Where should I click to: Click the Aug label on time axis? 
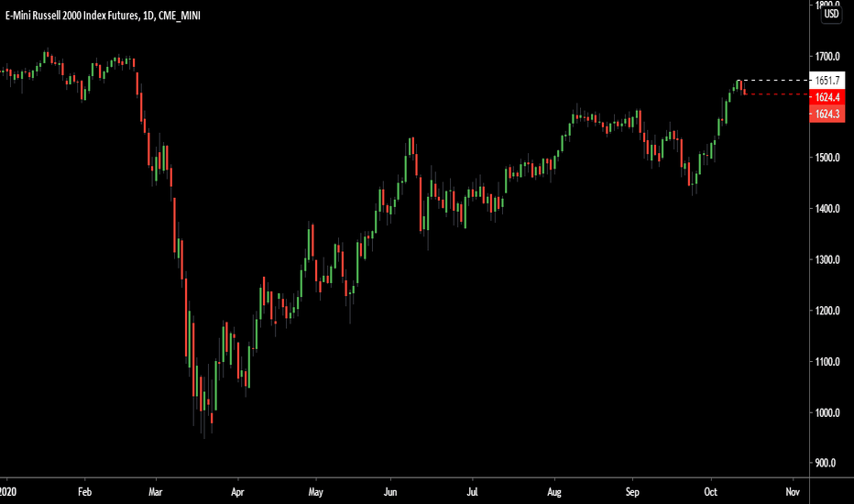(553, 492)
